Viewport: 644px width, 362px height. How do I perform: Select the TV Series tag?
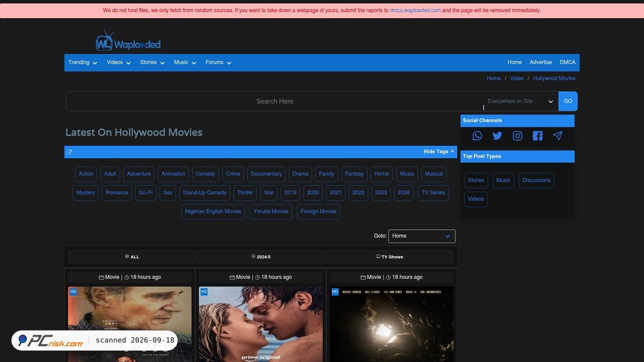click(x=433, y=193)
